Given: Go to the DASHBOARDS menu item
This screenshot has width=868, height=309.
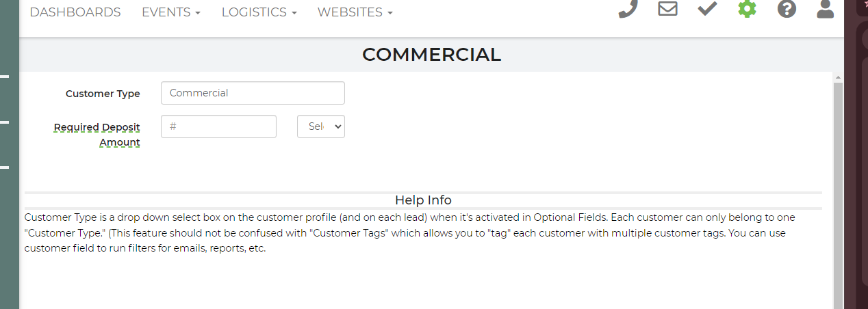Looking at the screenshot, I should 75,12.
